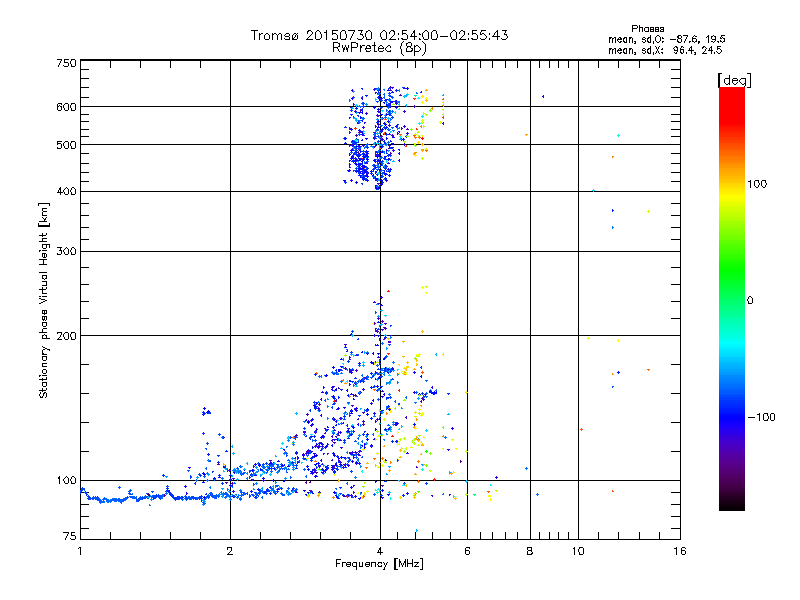Click the colorbar label '0'

pyautogui.click(x=749, y=301)
